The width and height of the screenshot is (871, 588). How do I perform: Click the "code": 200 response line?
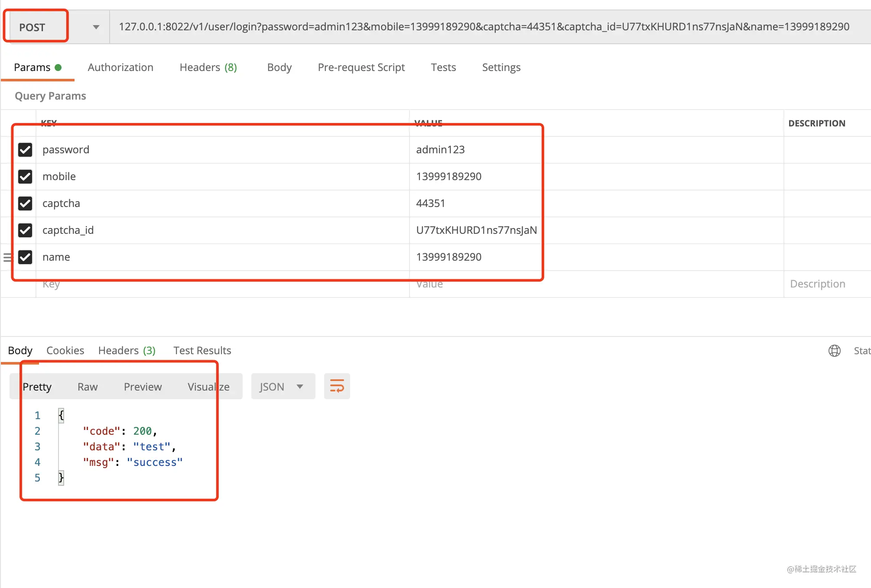[120, 431]
